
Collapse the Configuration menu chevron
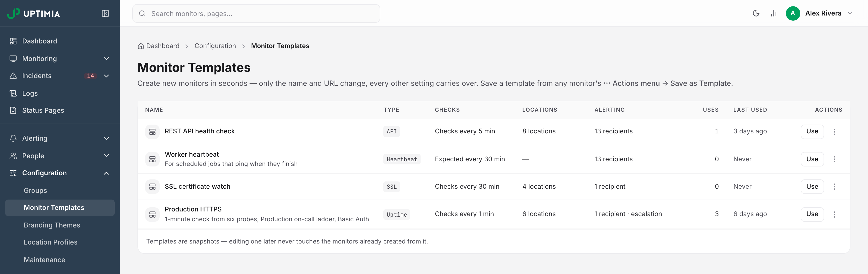(106, 173)
